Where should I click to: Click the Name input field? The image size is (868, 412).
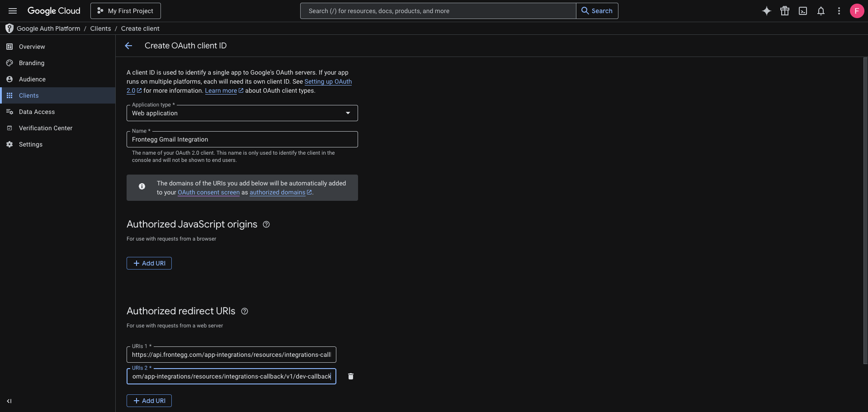click(242, 139)
